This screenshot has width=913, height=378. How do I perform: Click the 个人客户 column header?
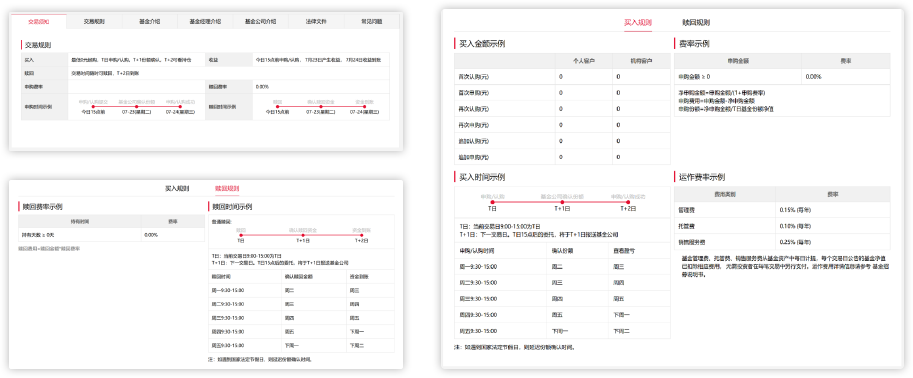click(x=583, y=61)
